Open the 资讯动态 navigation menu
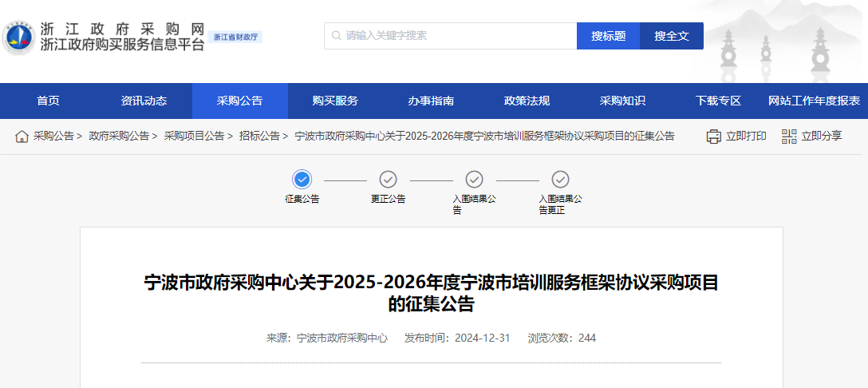Viewport: 868px width, 388px height. pyautogui.click(x=144, y=101)
